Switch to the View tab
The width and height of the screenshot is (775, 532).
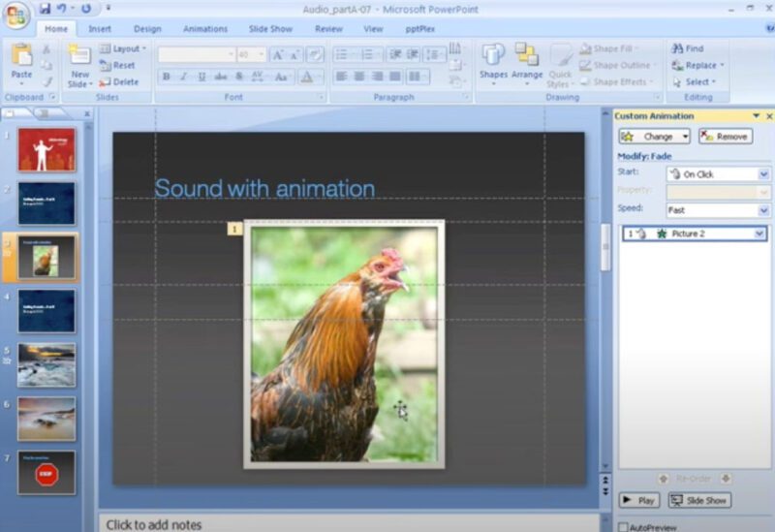point(373,29)
